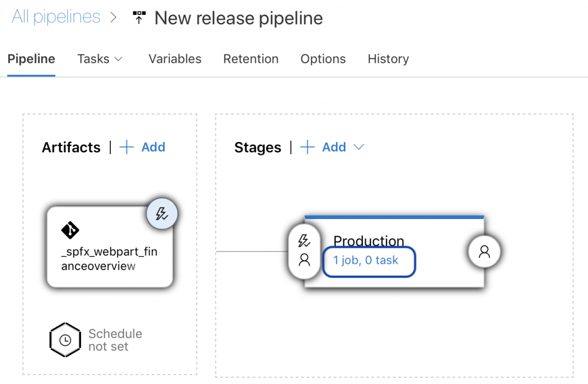Image resolution: width=588 pixels, height=384 pixels.
Task: Open the continuous deployment trigger lightning icon
Action: (162, 214)
